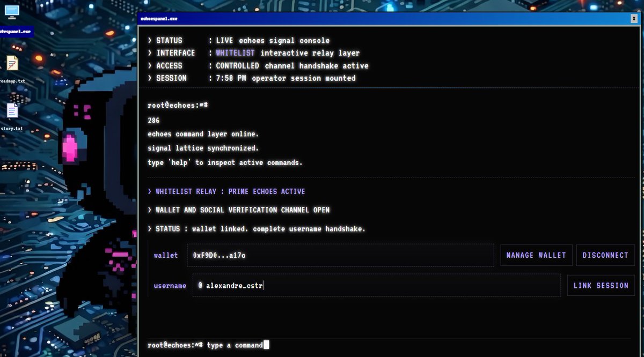Open the echoespanel.exe desktop shortcut
644x357 pixels.
[x=16, y=32]
